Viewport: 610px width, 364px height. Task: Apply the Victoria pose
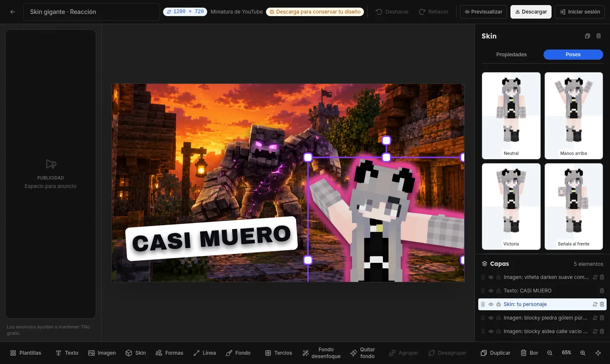[x=511, y=207]
